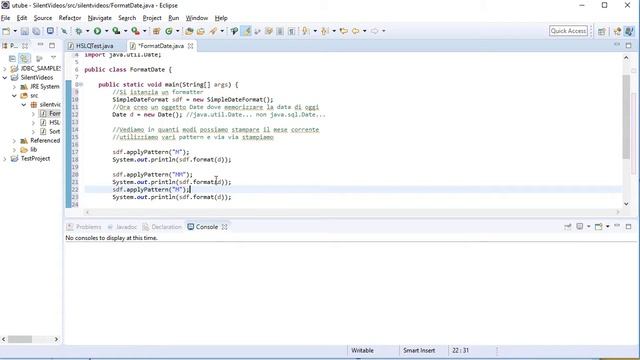Switch to the Java EE perspective icon
The width and height of the screenshot is (640, 360).
pyautogui.click(x=617, y=31)
